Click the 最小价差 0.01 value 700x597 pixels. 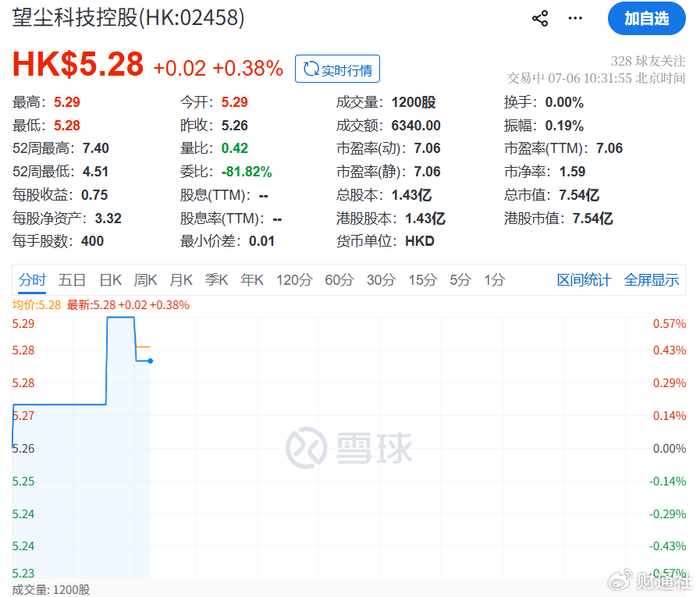coord(262,241)
